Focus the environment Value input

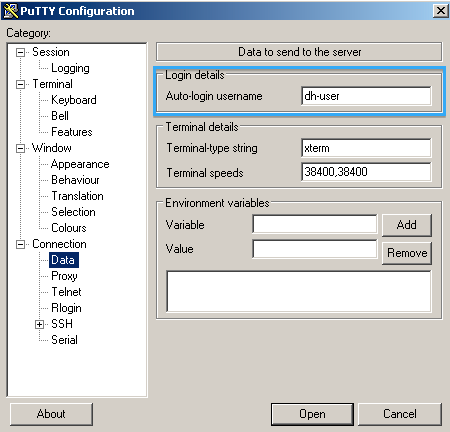click(x=315, y=249)
